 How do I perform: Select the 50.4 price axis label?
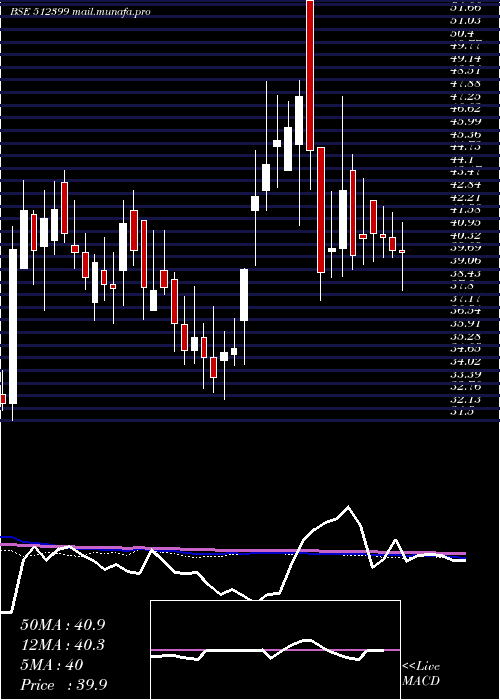tap(463, 33)
